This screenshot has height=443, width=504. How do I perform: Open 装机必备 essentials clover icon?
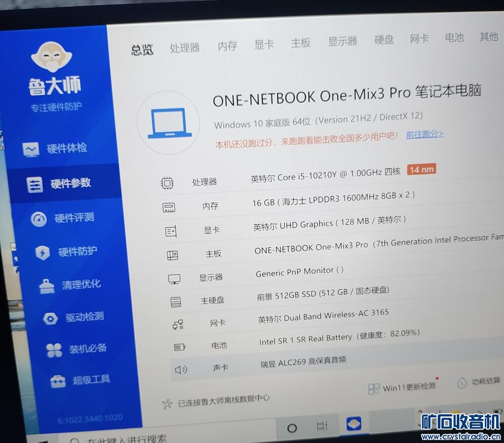click(54, 350)
